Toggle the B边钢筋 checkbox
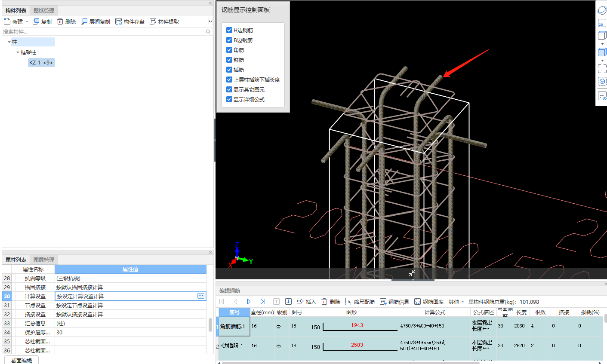 point(229,40)
